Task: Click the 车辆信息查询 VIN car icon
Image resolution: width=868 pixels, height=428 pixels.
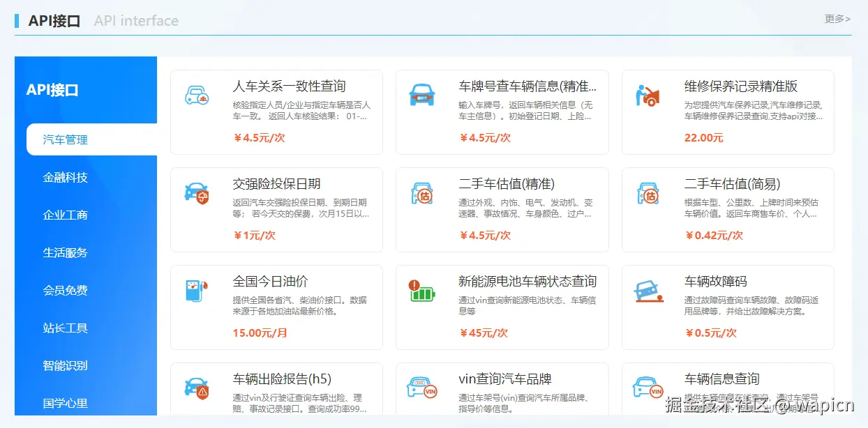Action: pyautogui.click(x=648, y=389)
